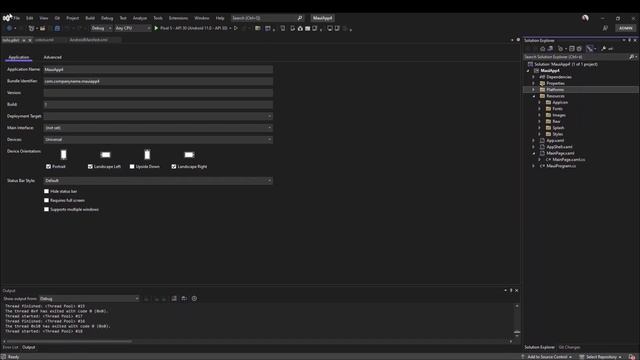Open the Main Interface dropdown
Image resolution: width=640 pixels, height=360 pixels.
click(x=158, y=128)
